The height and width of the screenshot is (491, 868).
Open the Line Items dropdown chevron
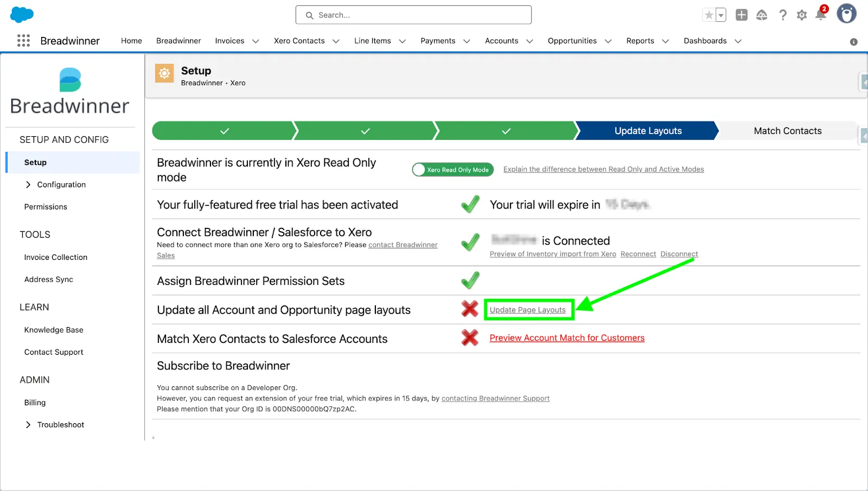[x=402, y=41]
